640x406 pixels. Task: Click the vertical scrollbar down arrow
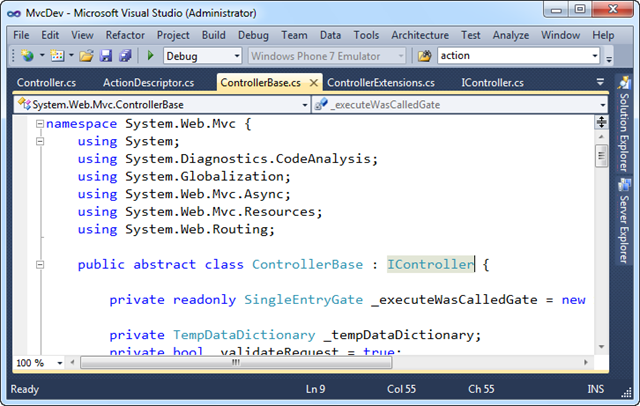point(601,347)
